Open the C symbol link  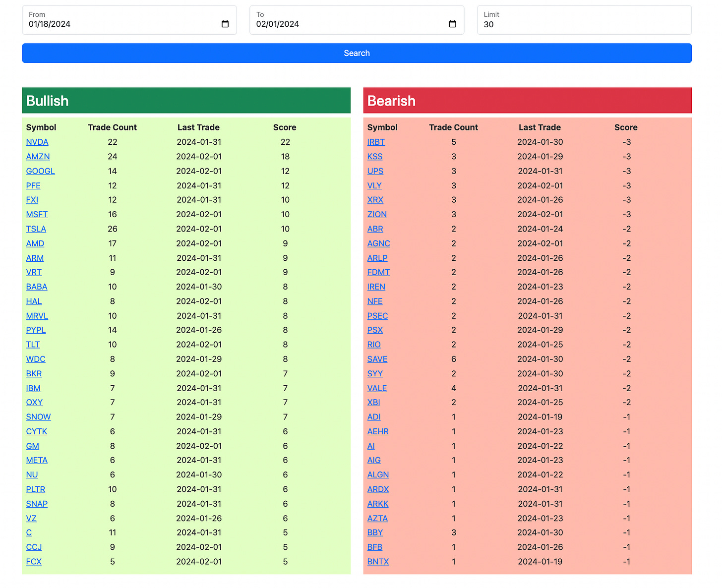pos(29,532)
